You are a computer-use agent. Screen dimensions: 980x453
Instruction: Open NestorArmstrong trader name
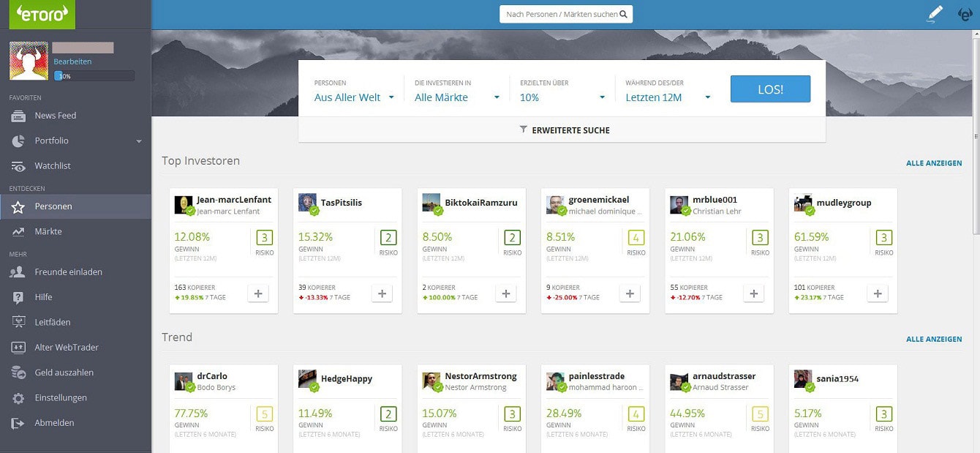click(480, 376)
